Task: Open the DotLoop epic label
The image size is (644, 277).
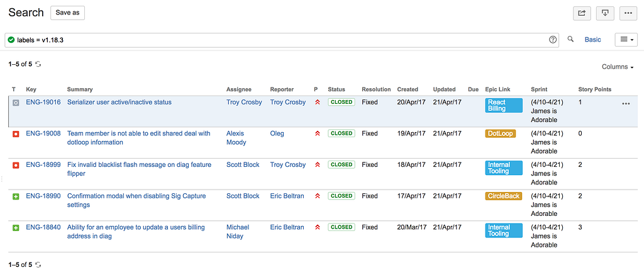Action: click(x=500, y=133)
